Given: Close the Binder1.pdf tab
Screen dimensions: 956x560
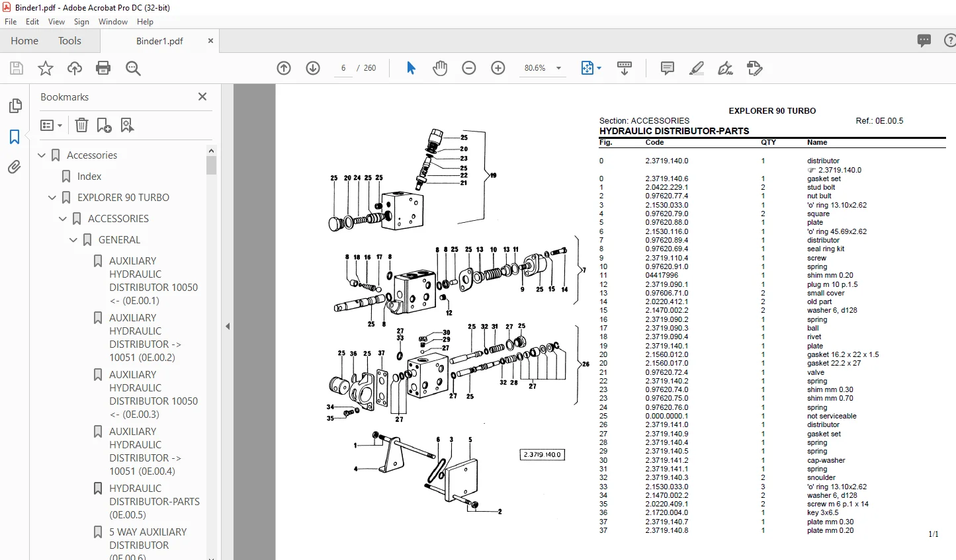Looking at the screenshot, I should (x=210, y=41).
